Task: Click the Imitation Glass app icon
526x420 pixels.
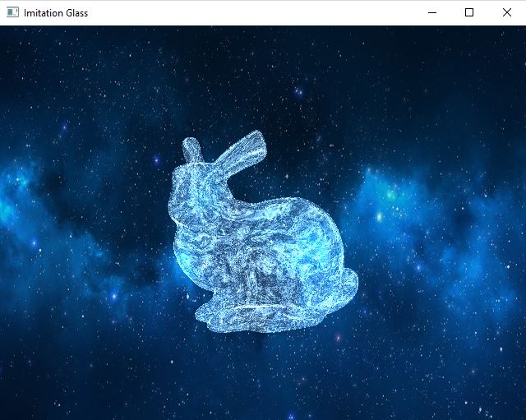Action: tap(12, 13)
